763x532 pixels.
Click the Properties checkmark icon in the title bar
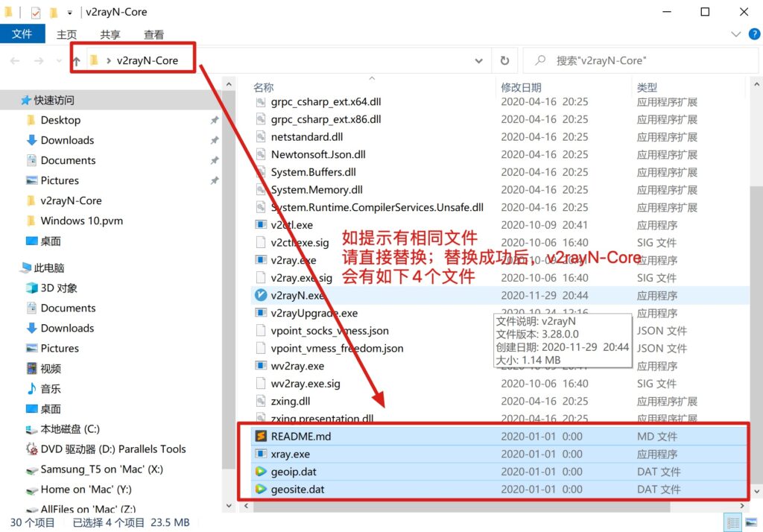(36, 12)
